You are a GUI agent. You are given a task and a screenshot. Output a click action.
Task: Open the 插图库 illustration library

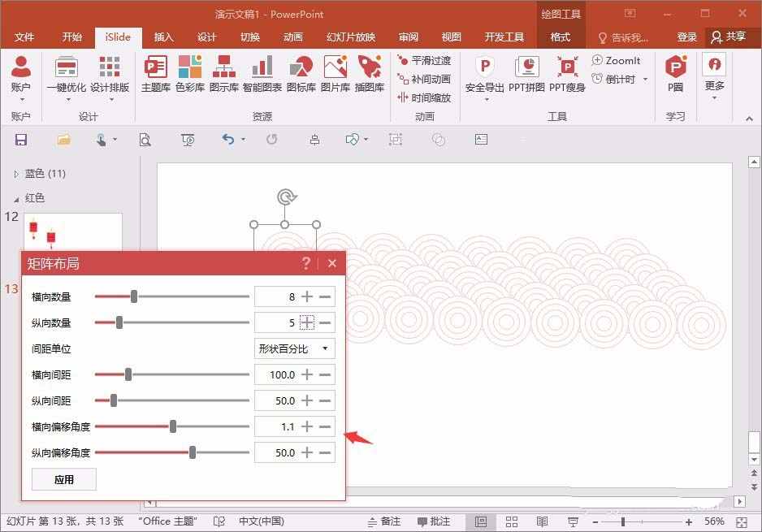tap(370, 73)
